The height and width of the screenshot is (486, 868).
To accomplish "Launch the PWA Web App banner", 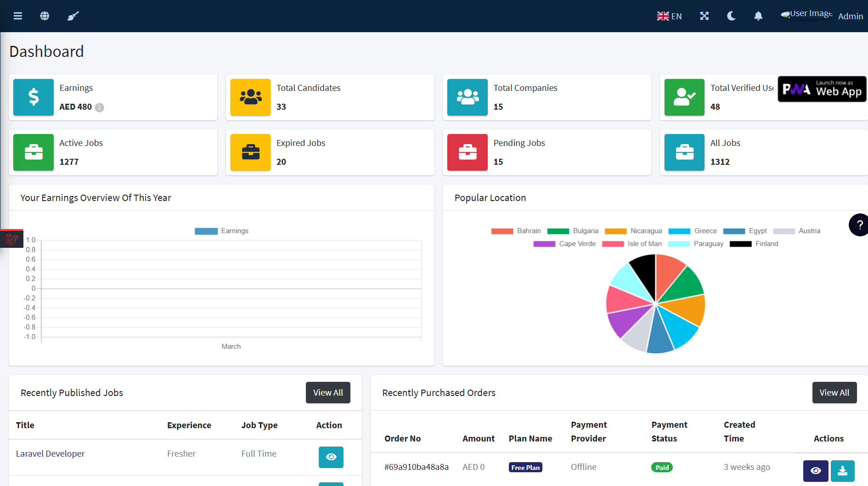I will [822, 89].
